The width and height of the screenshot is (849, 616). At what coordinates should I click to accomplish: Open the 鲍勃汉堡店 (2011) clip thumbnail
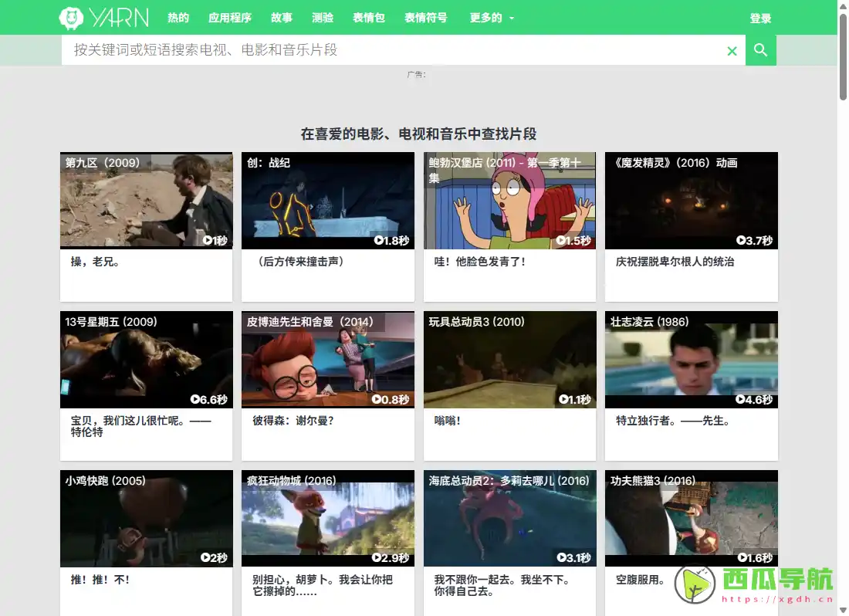click(509, 200)
